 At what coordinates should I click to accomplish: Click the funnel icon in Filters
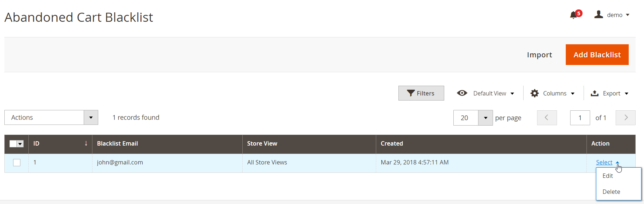click(x=411, y=93)
